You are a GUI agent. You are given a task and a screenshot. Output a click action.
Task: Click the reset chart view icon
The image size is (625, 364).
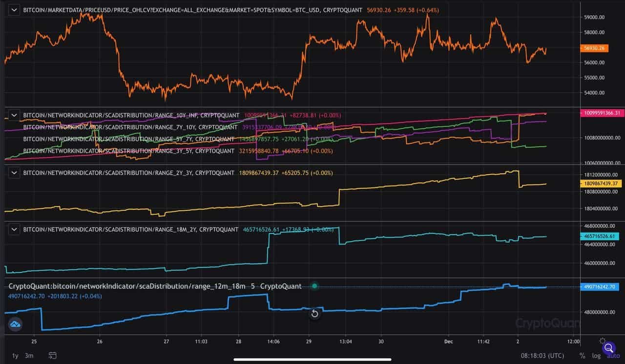point(315,313)
